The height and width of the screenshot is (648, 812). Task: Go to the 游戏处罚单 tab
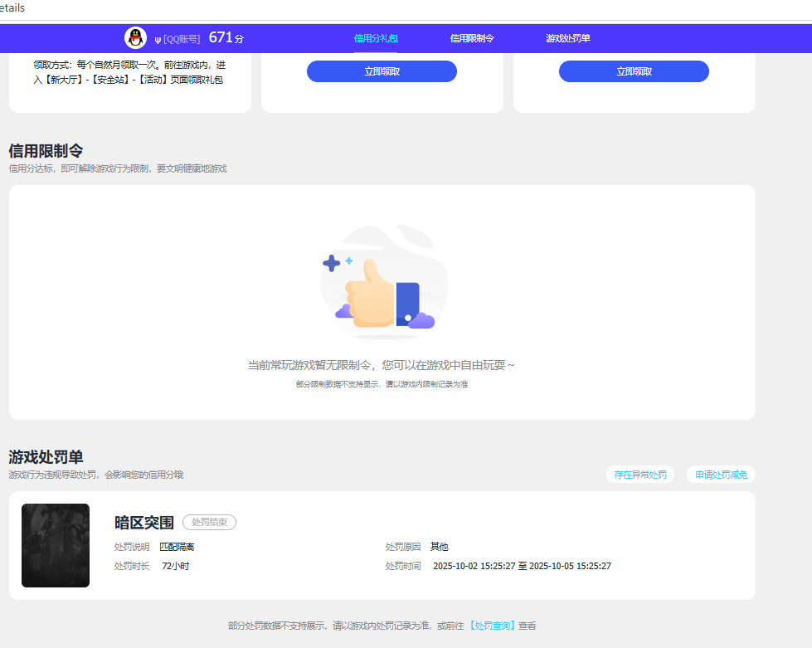(x=567, y=38)
